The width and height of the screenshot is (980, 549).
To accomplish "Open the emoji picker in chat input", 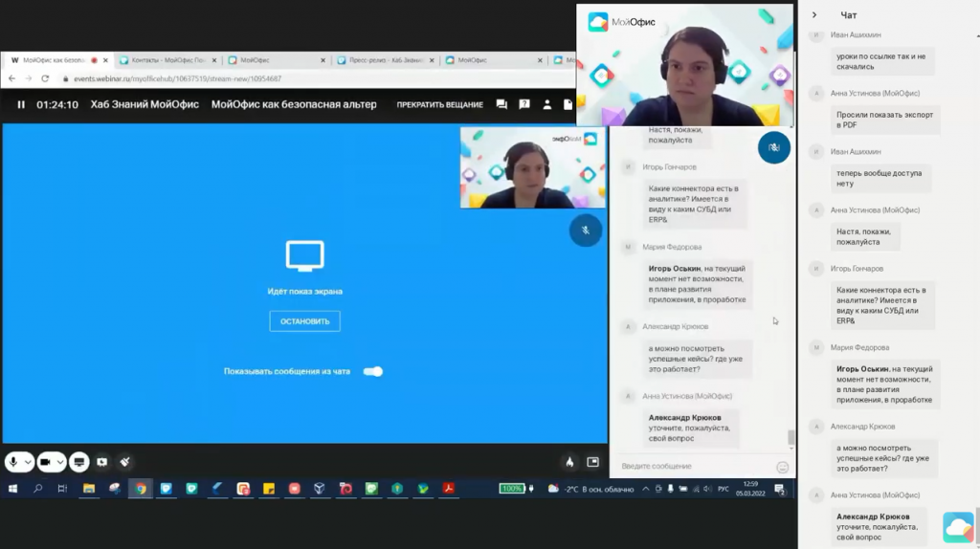I will point(783,467).
